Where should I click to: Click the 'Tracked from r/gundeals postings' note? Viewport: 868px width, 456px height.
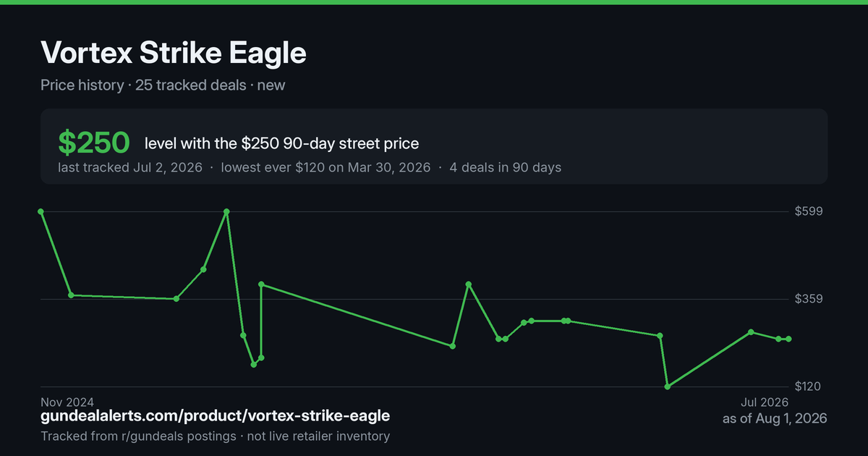point(138,436)
